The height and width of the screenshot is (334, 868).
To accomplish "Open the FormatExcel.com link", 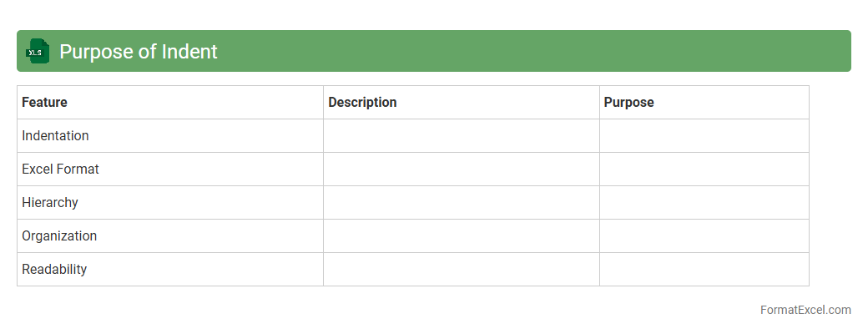I will click(x=805, y=310).
